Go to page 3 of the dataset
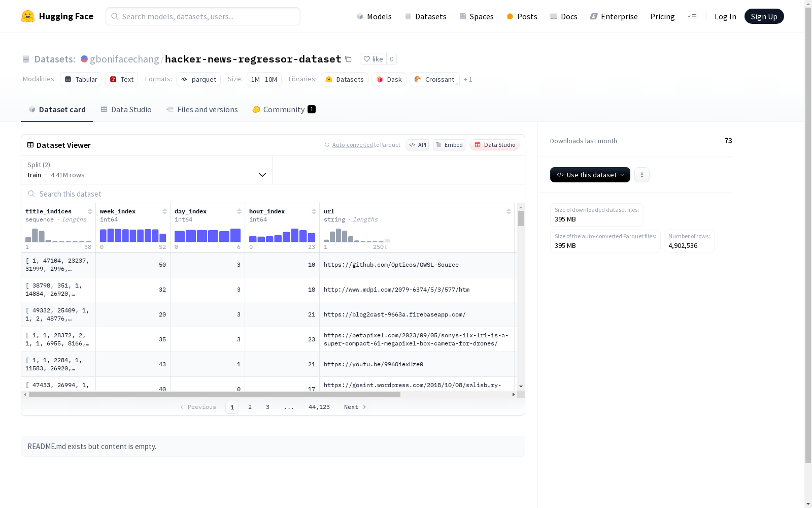Viewport: 812px width, 508px height. (267, 407)
